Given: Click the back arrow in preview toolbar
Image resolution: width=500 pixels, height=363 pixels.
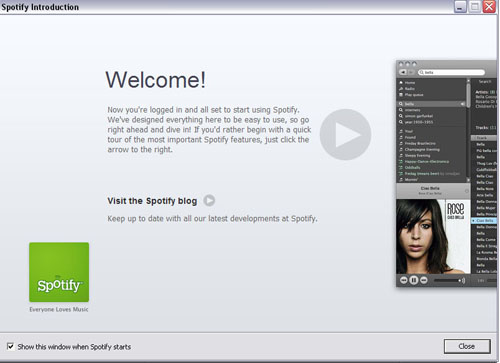Looking at the screenshot, I should click(403, 72).
